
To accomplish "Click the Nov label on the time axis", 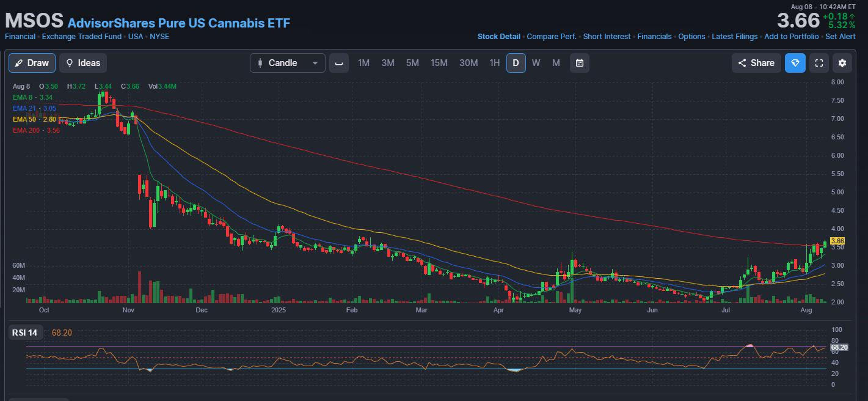I will 128,311.
